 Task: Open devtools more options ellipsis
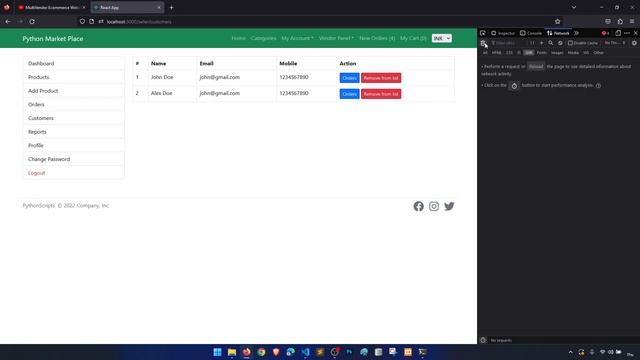coord(627,33)
